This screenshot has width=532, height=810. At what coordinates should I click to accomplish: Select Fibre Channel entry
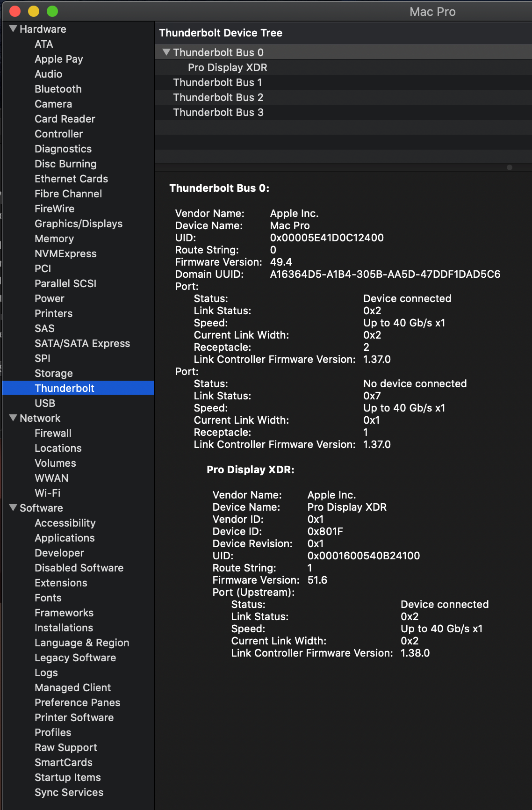68,194
